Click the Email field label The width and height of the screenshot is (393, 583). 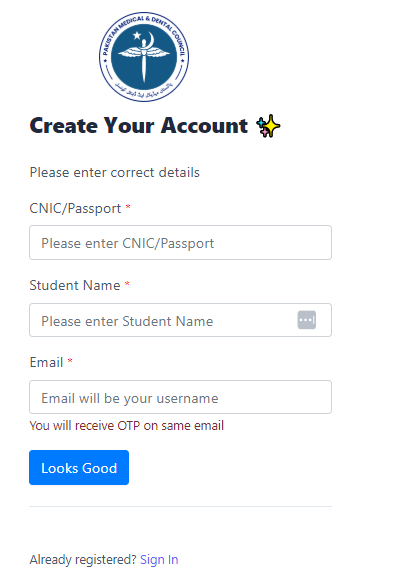coord(46,363)
